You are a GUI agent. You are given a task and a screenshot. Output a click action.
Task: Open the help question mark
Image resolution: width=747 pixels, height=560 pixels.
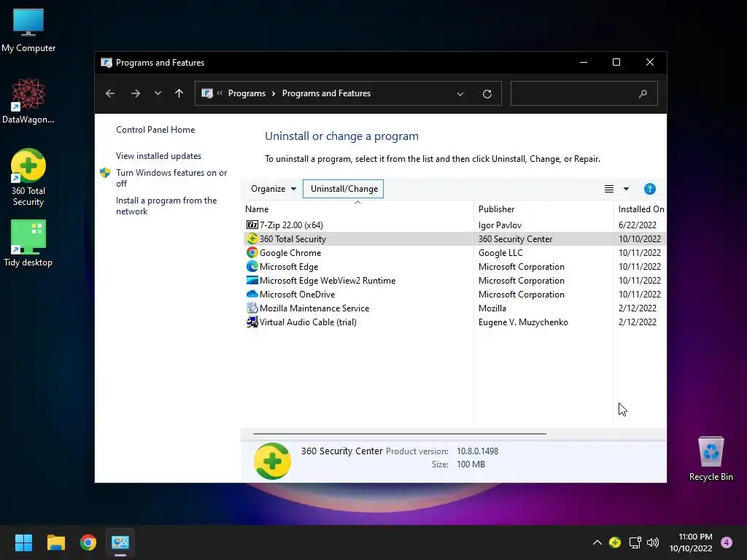pos(649,189)
